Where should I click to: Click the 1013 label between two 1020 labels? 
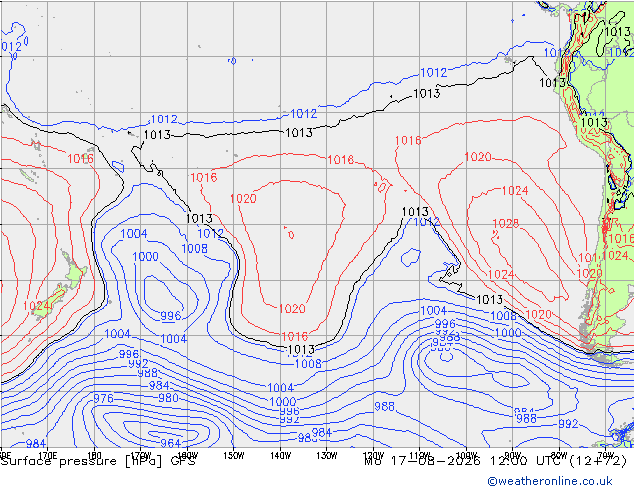point(489,300)
